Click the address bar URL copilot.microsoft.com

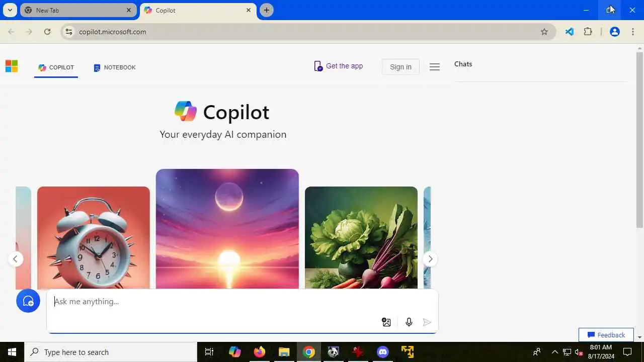113,32
